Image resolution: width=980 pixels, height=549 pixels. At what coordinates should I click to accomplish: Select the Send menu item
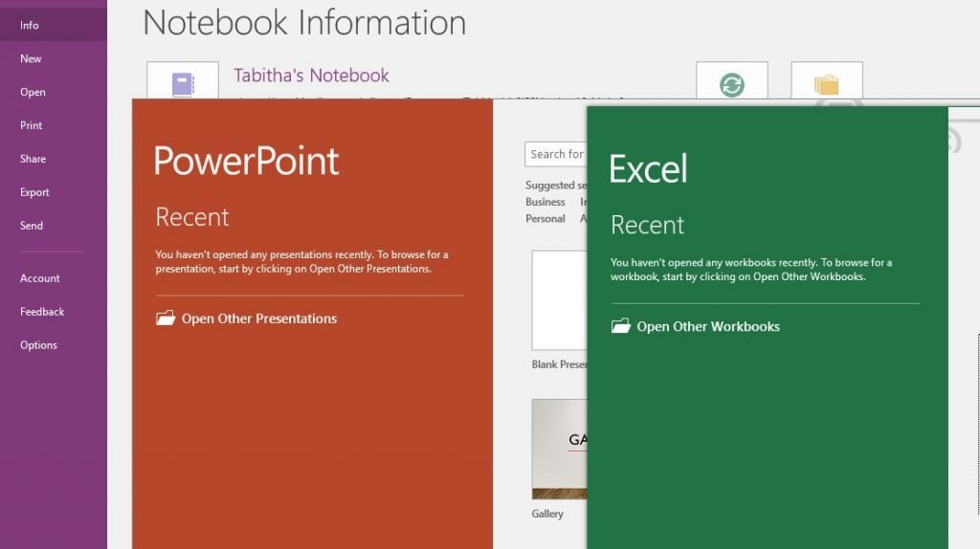coord(32,226)
